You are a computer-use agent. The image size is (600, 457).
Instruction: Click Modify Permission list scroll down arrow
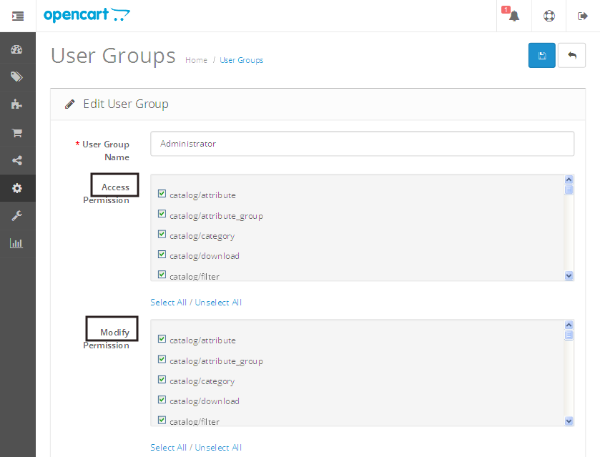click(x=569, y=421)
